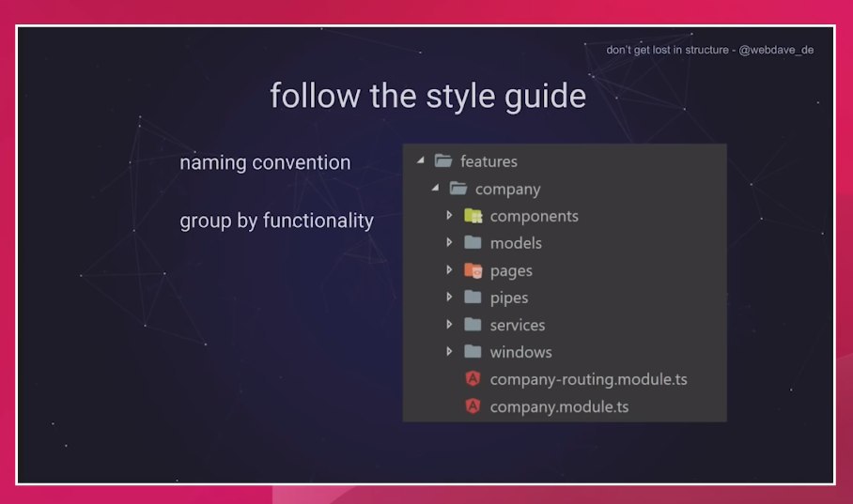Viewport: 853px width, 504px height.
Task: Select the pages folder label
Action: tap(511, 271)
